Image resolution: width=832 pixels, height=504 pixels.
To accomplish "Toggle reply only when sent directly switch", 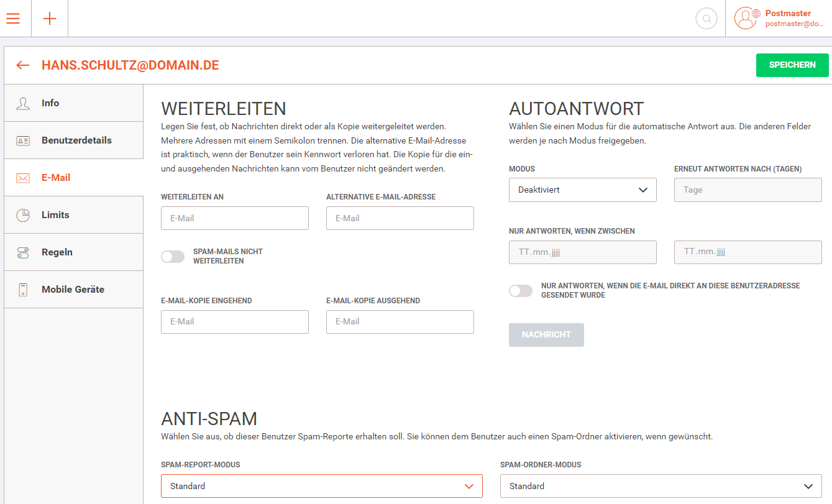I will [521, 291].
